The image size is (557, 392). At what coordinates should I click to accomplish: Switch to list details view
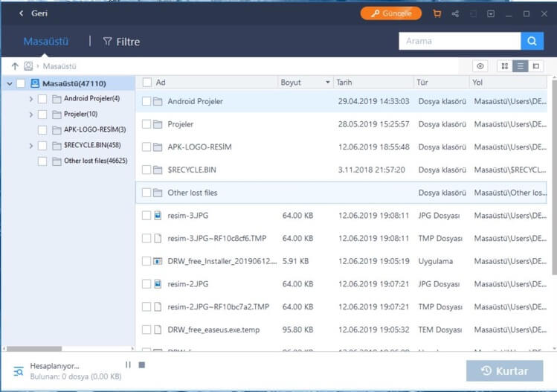click(520, 66)
